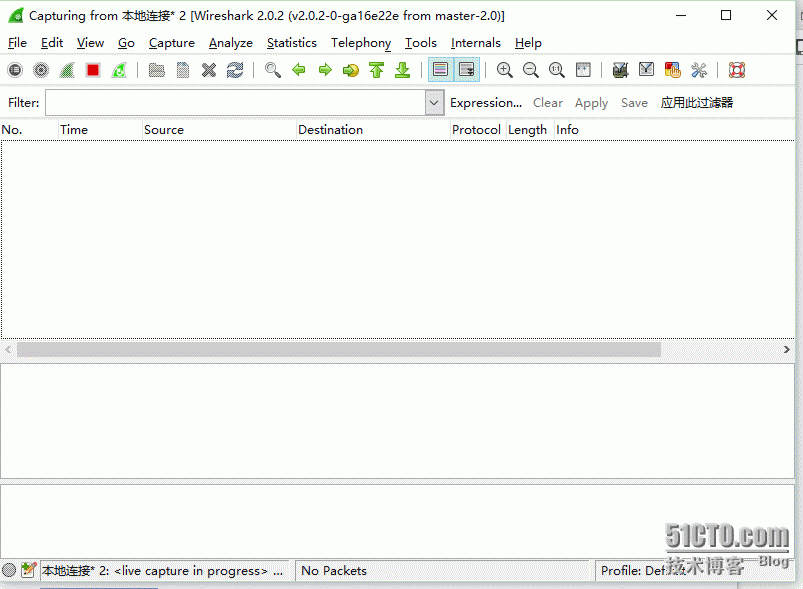This screenshot has width=803, height=589.
Task: Save the current filter
Action: click(x=634, y=102)
